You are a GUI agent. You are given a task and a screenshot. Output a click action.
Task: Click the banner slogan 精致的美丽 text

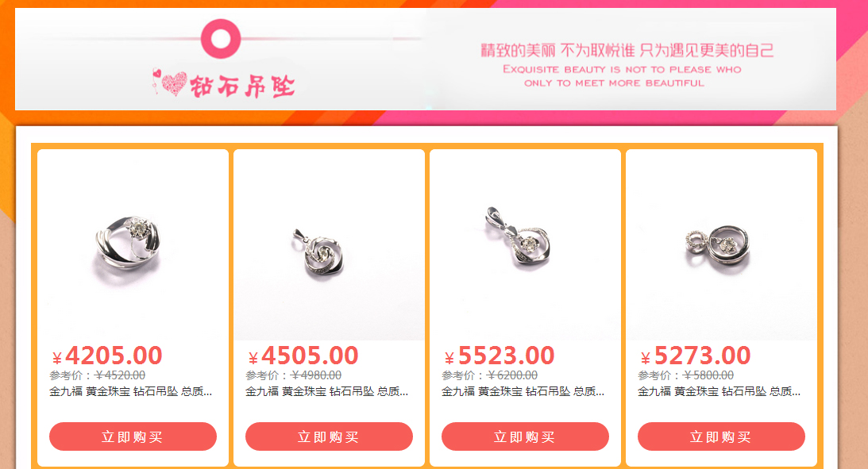point(627,50)
